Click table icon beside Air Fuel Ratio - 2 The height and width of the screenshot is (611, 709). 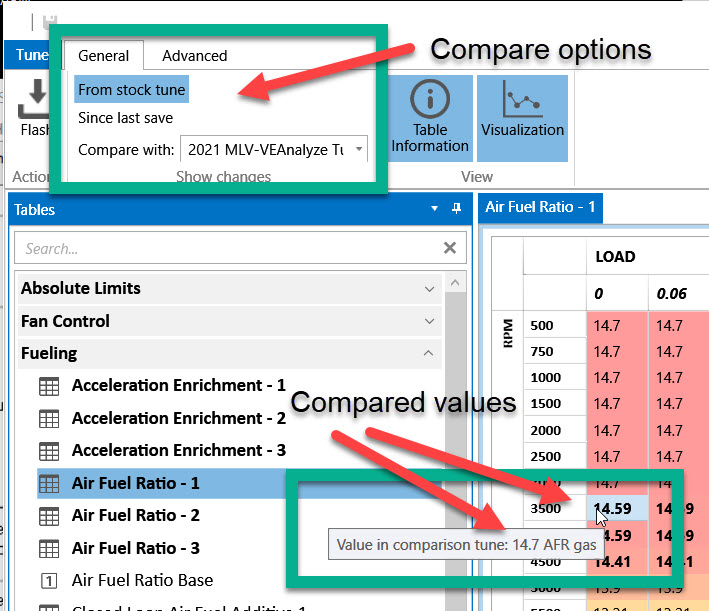pyautogui.click(x=48, y=515)
